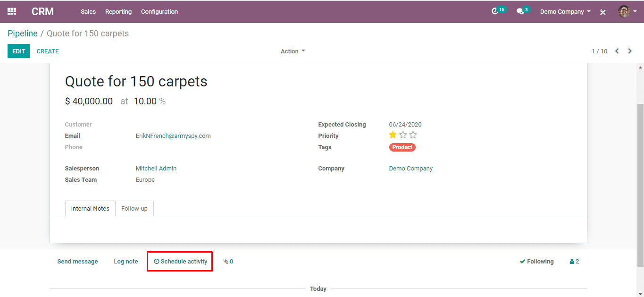Click the $ 40,000.00 expected revenue
Viewport: 644px width, 297px height.
click(x=89, y=101)
